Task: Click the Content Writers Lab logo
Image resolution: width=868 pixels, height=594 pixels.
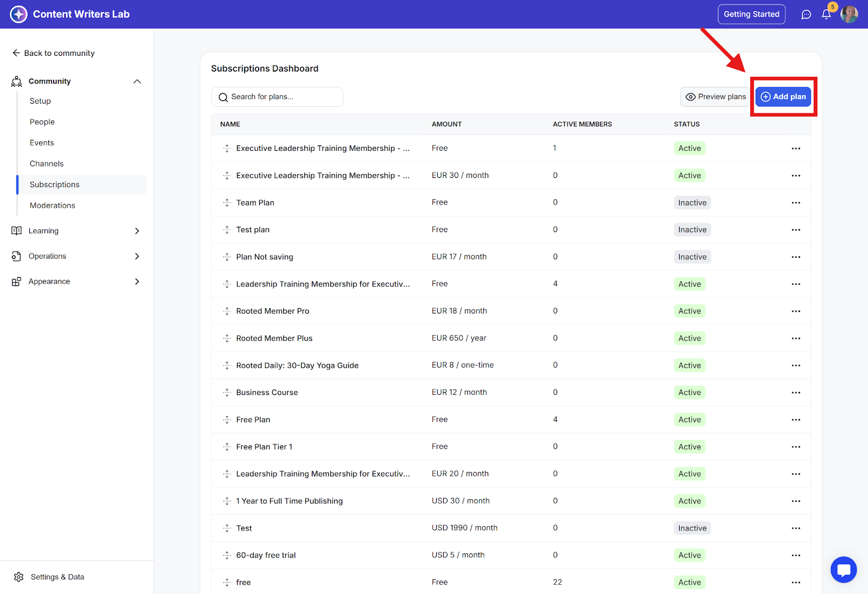Action: [19, 14]
